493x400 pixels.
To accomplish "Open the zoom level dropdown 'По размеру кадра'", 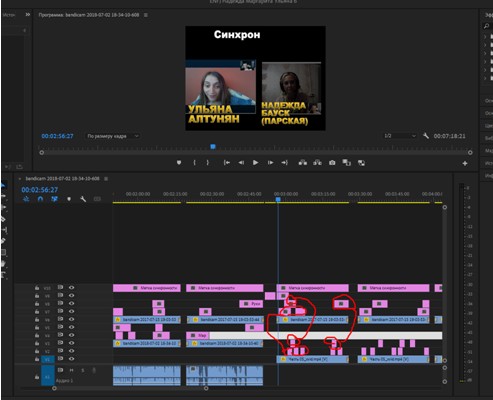I will click(112, 136).
